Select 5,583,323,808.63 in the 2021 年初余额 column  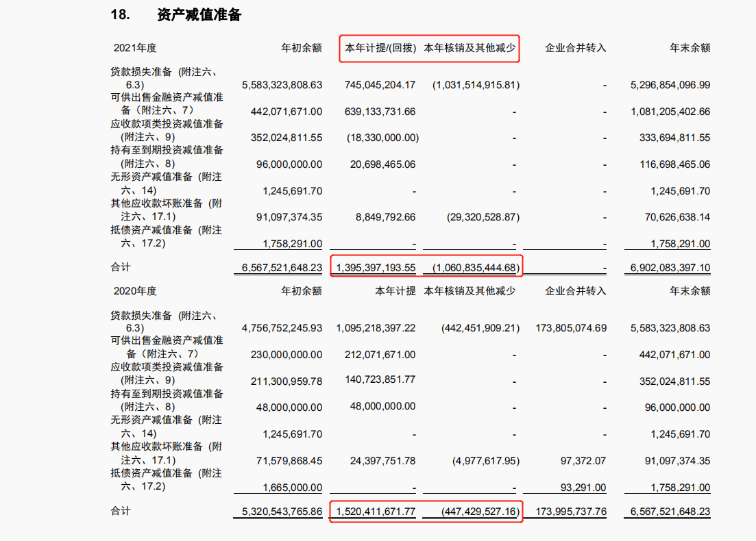pos(282,85)
